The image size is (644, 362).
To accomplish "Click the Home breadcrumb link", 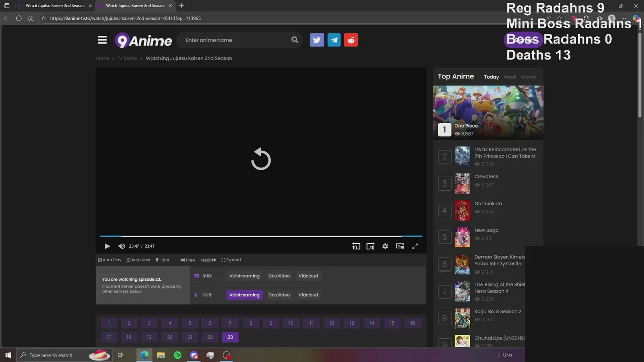I will pyautogui.click(x=102, y=58).
